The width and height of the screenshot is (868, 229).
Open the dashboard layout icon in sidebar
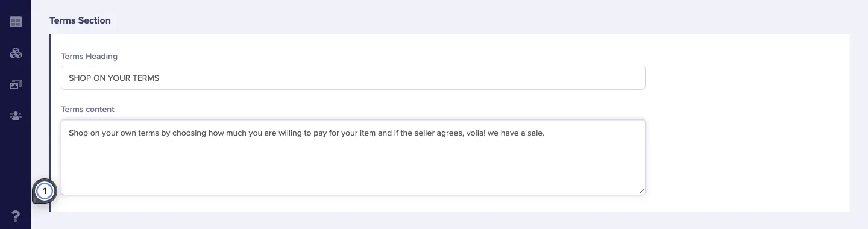click(16, 22)
